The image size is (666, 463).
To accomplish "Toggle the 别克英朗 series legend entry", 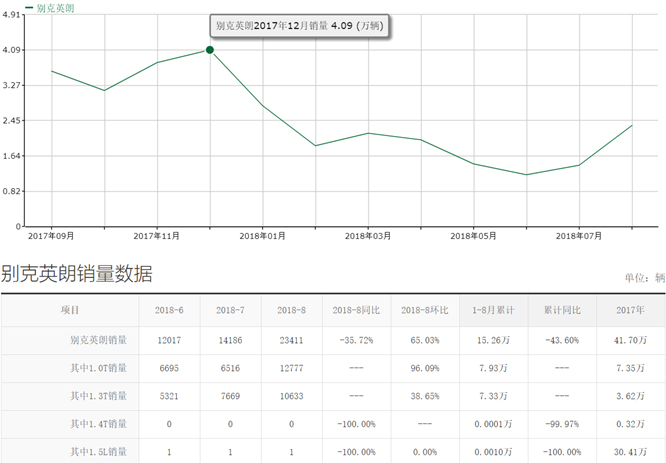I will [50, 8].
